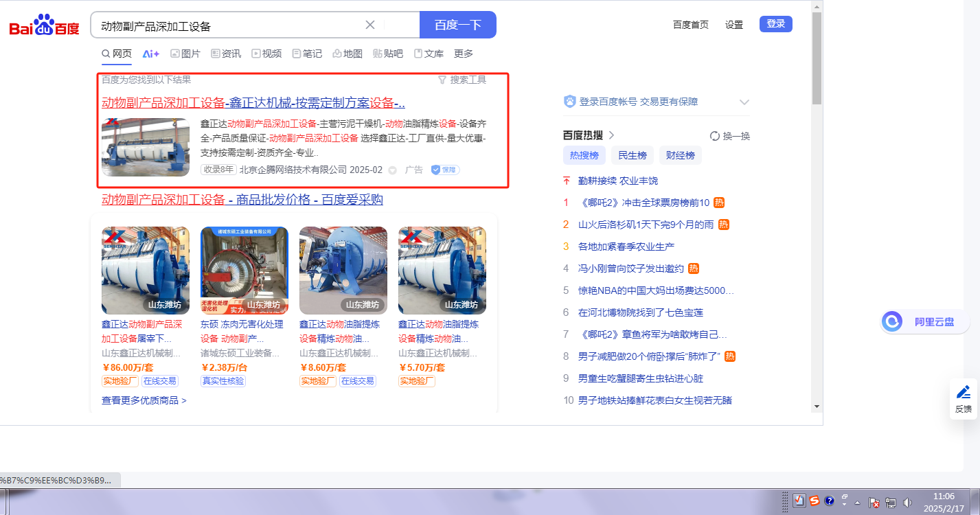Click the 真实性核验 tag under 东硕 product
Viewport: 980px width, 515px height.
pos(223,381)
